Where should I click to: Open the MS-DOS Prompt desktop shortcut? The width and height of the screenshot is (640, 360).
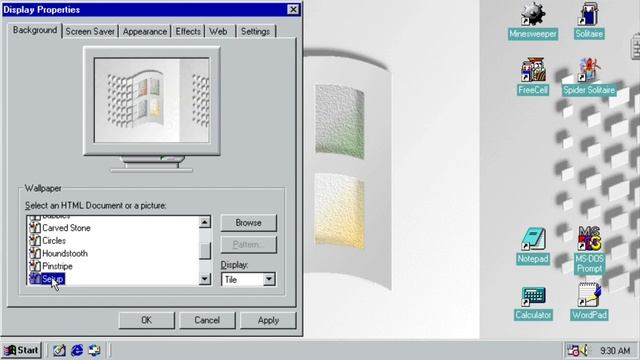tap(589, 250)
